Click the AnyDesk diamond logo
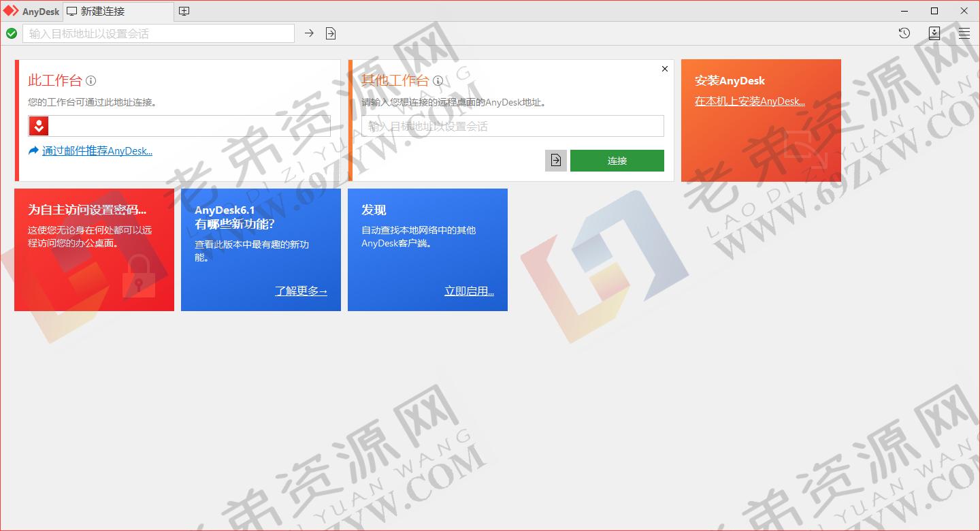This screenshot has height=531, width=980. (10, 11)
